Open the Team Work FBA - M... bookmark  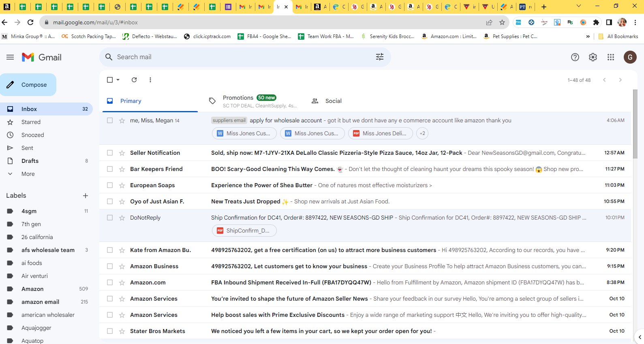pos(326,36)
